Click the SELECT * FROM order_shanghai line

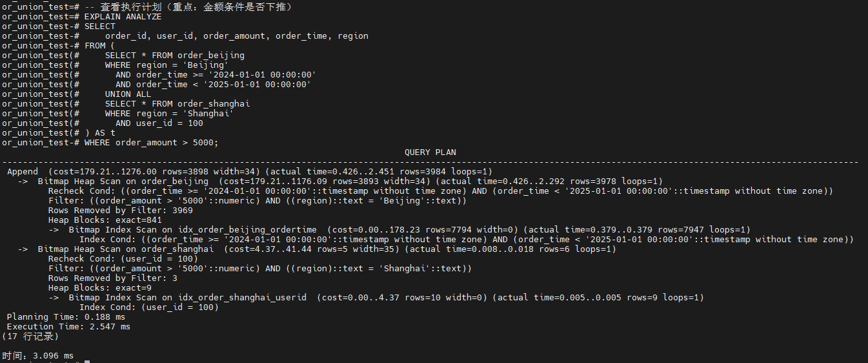click(177, 104)
